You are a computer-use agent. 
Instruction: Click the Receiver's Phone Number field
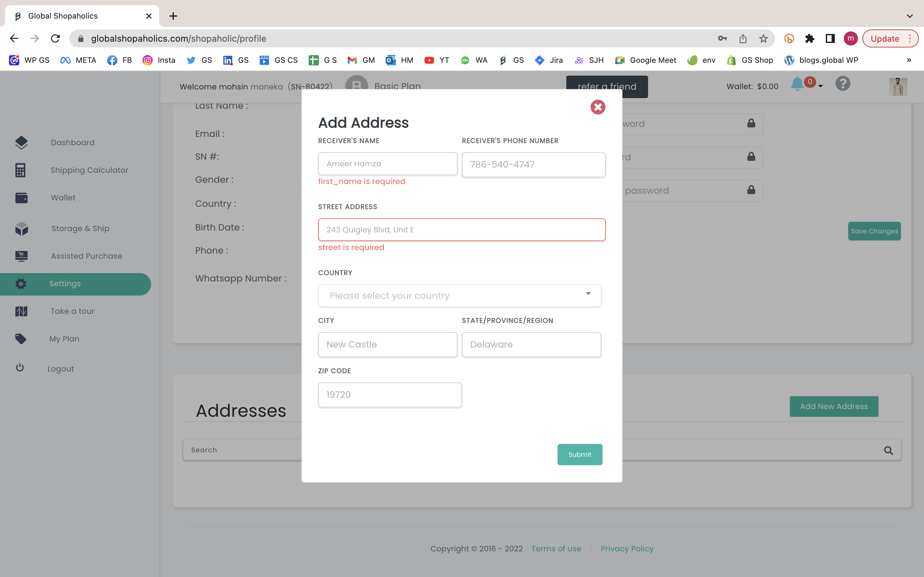tap(534, 164)
